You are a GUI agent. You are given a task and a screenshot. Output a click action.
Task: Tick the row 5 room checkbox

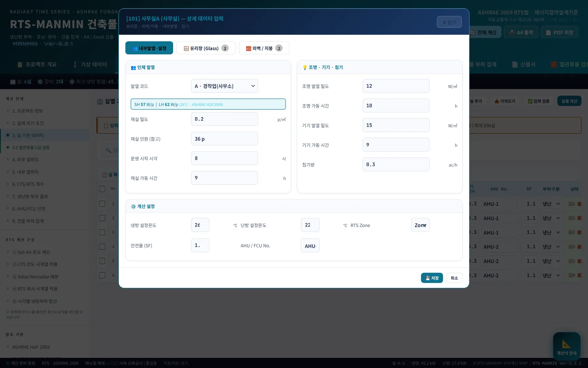(x=102, y=261)
